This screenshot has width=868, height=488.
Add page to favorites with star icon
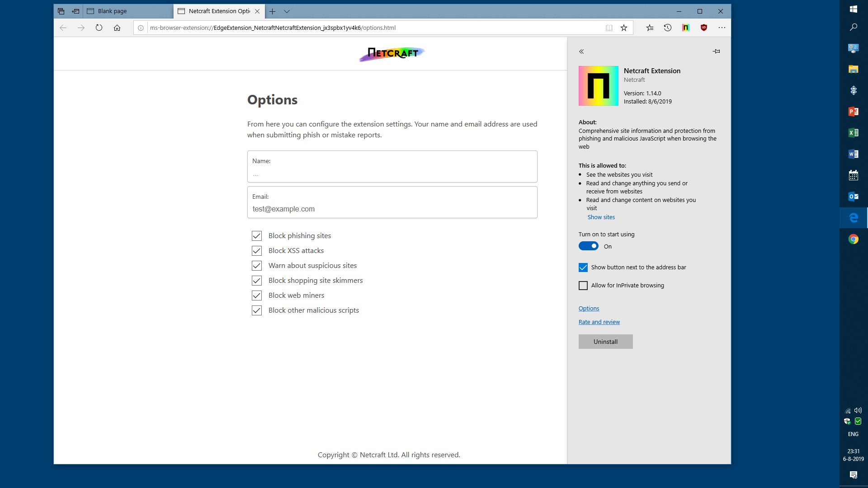tap(624, 28)
